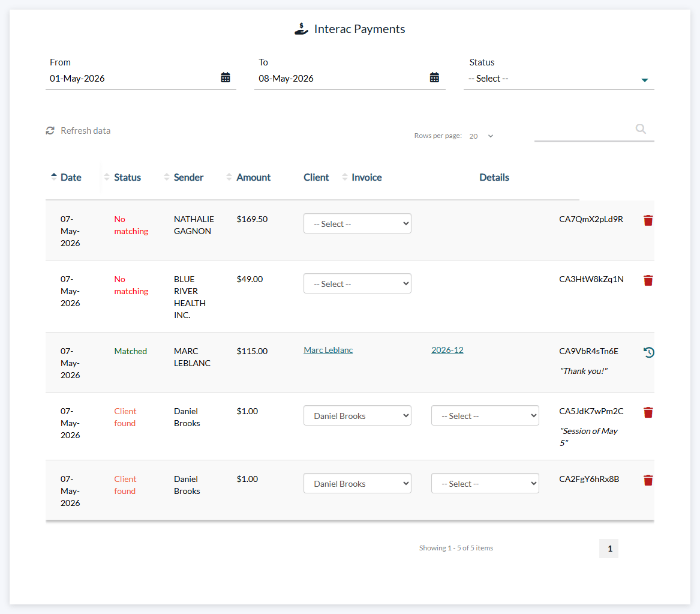The height and width of the screenshot is (614, 700).
Task: Open Daniel Brooks client dropdown for CA5JdK7wPm2C
Action: point(357,415)
